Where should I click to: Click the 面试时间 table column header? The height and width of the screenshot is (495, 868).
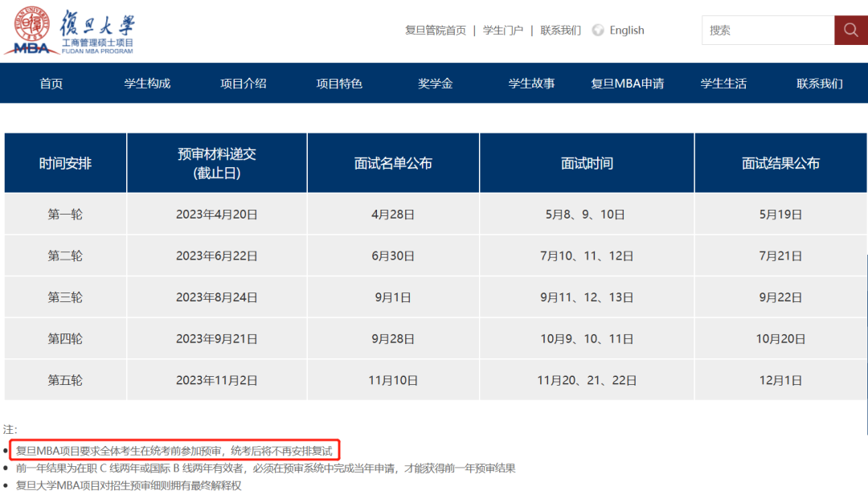tap(587, 163)
